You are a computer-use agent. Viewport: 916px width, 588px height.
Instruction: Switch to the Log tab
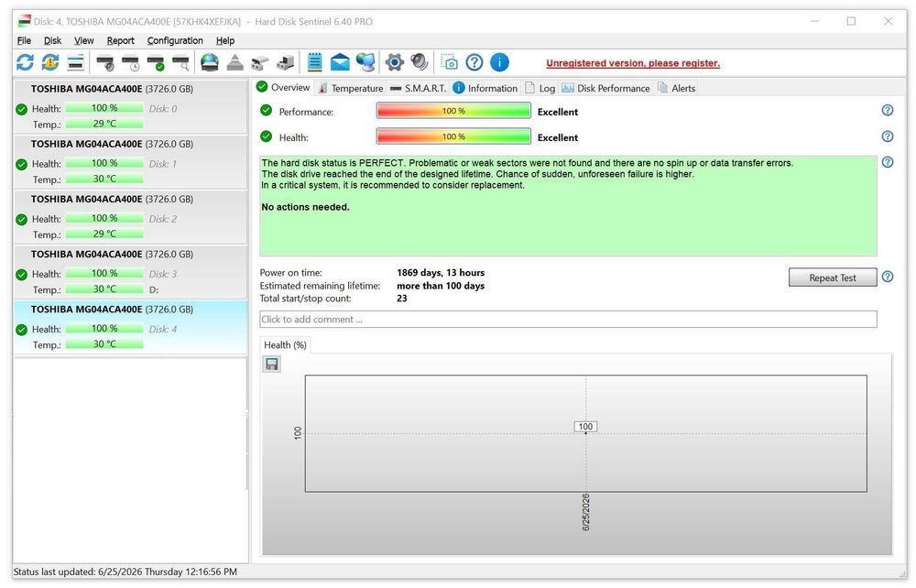pyautogui.click(x=540, y=88)
